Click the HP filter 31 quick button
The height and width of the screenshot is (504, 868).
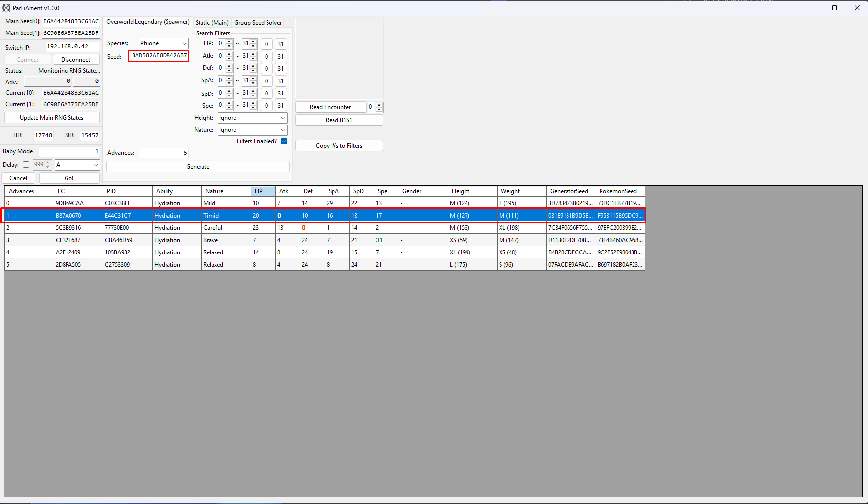[x=281, y=44]
